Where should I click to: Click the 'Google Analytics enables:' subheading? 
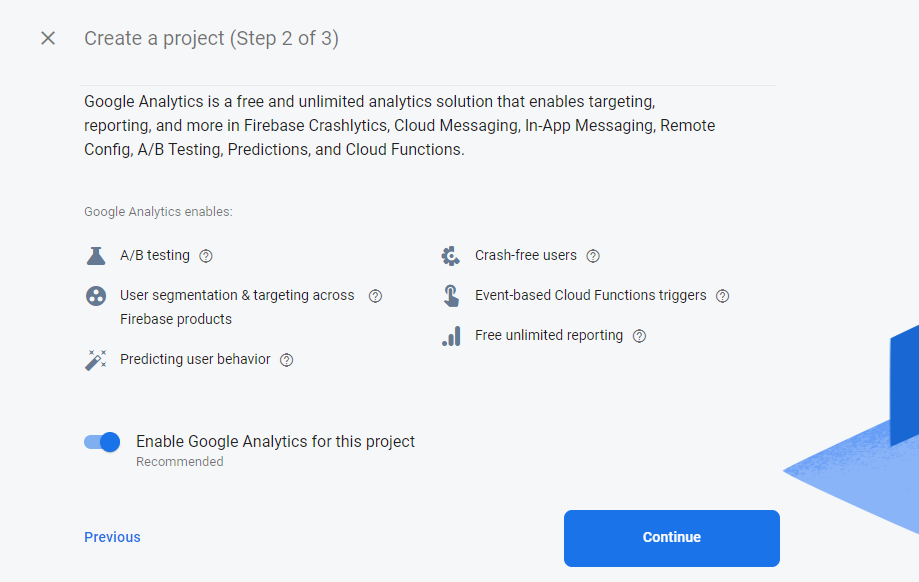pos(158,212)
